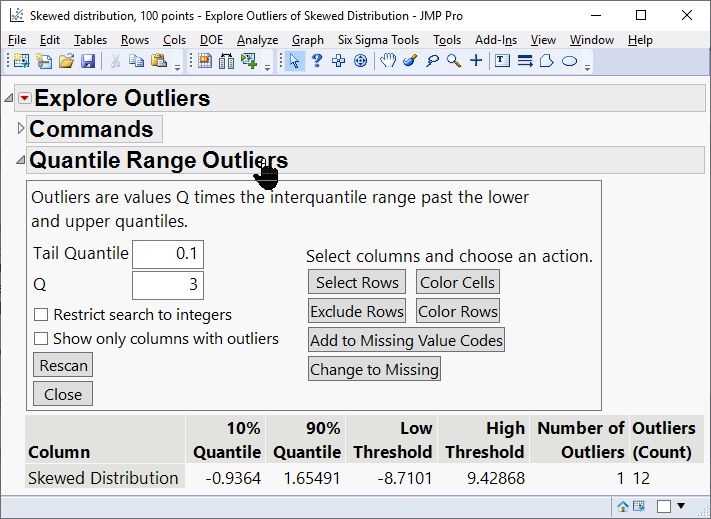Select the arrow cursor tool
Image resolution: width=711 pixels, height=519 pixels.
click(294, 61)
